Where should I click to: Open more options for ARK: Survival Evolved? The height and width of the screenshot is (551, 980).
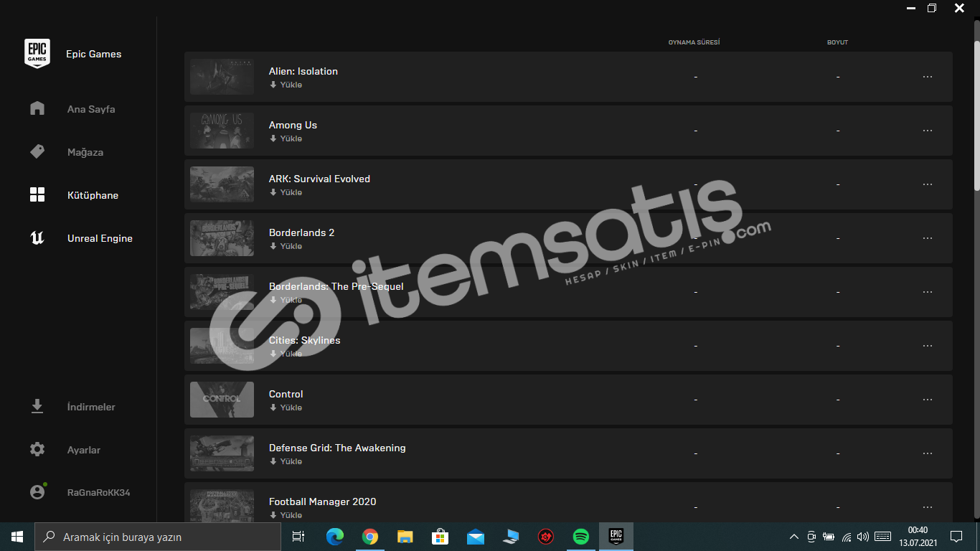[928, 184]
